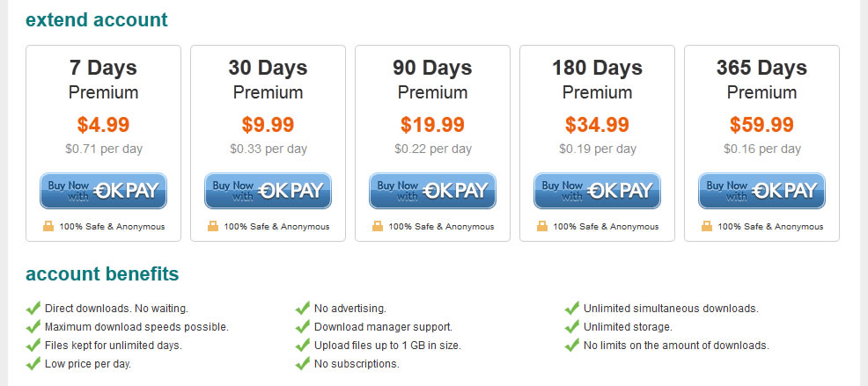Click the checkmark beside No advertising
The image size is (868, 386).
302,308
